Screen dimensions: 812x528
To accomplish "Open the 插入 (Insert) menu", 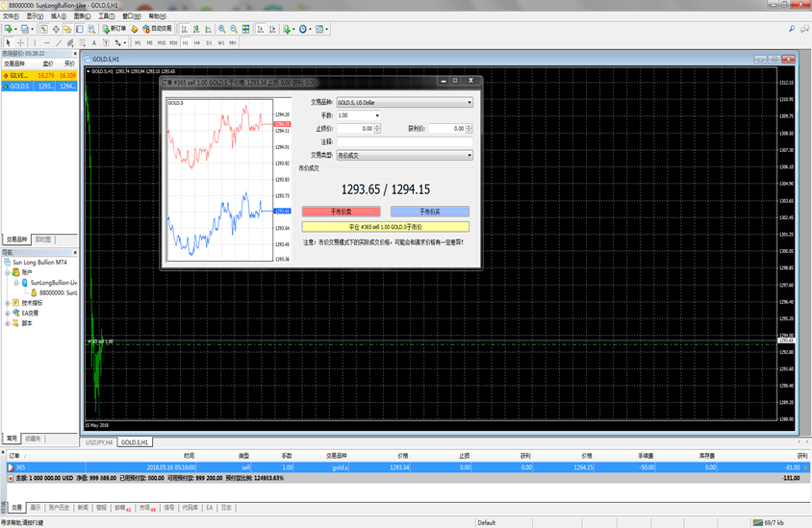I will 58,16.
